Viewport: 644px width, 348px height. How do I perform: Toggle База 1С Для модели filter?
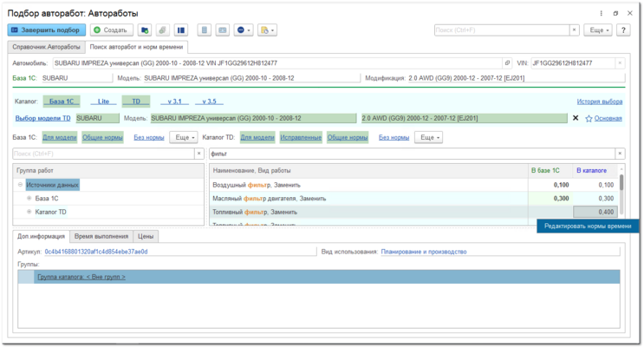(60, 137)
